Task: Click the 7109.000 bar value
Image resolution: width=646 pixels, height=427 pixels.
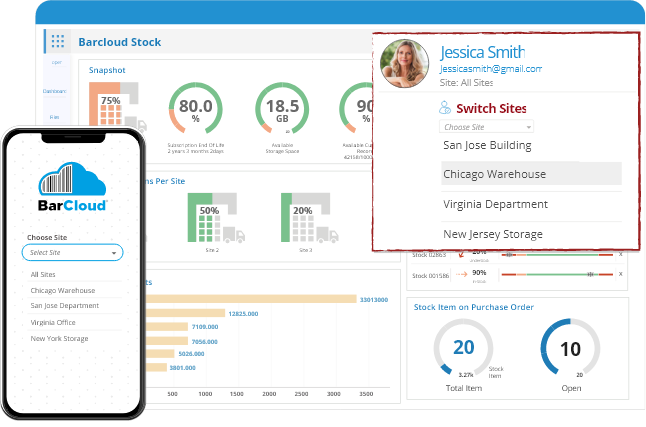Action: (205, 327)
